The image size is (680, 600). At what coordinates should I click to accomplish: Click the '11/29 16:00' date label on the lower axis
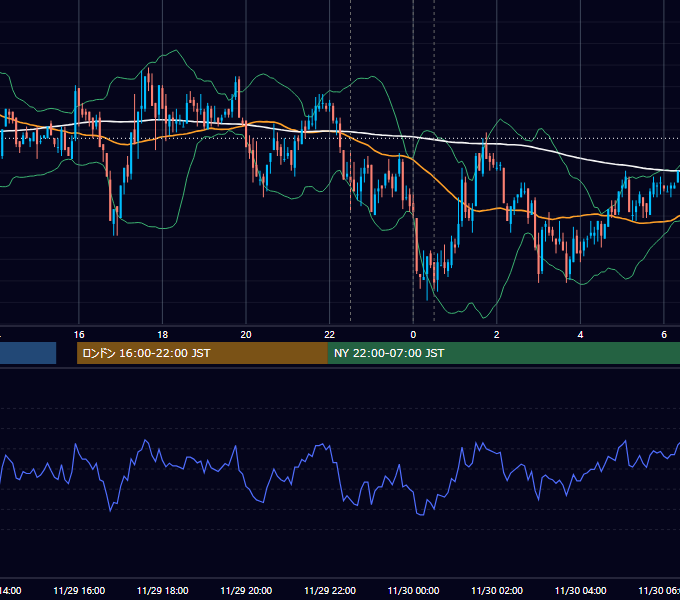point(79,591)
